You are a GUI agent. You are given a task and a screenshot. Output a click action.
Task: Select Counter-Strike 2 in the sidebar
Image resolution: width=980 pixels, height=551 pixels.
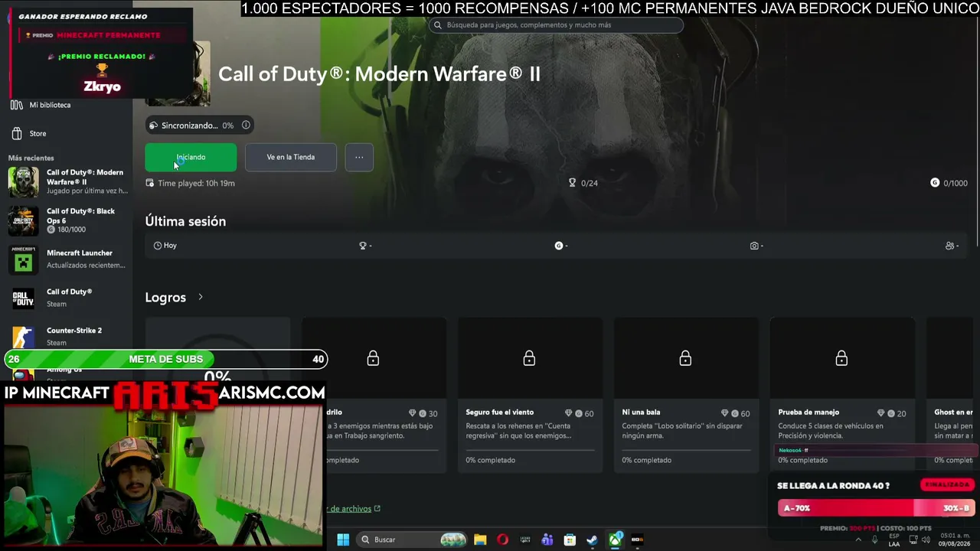(x=67, y=337)
